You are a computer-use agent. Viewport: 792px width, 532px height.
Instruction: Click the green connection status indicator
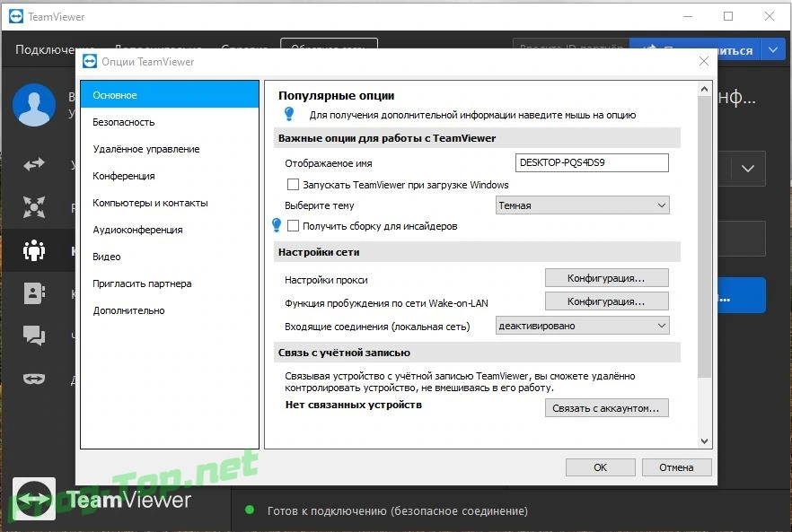[x=250, y=510]
